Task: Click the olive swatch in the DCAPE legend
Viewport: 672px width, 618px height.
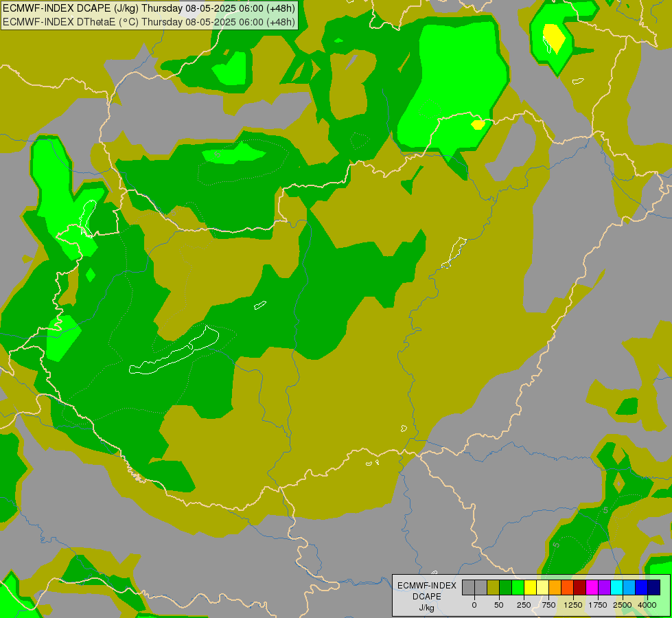Action: coord(494,587)
